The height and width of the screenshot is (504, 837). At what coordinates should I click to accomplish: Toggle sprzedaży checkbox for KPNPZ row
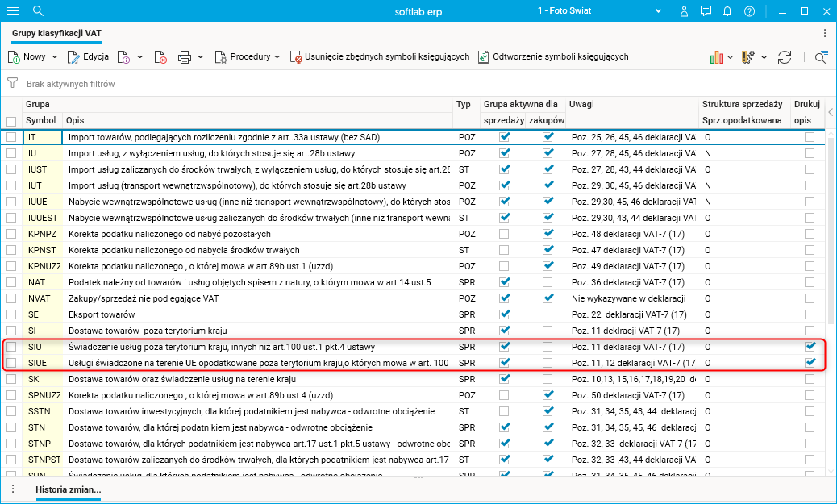[x=504, y=234]
